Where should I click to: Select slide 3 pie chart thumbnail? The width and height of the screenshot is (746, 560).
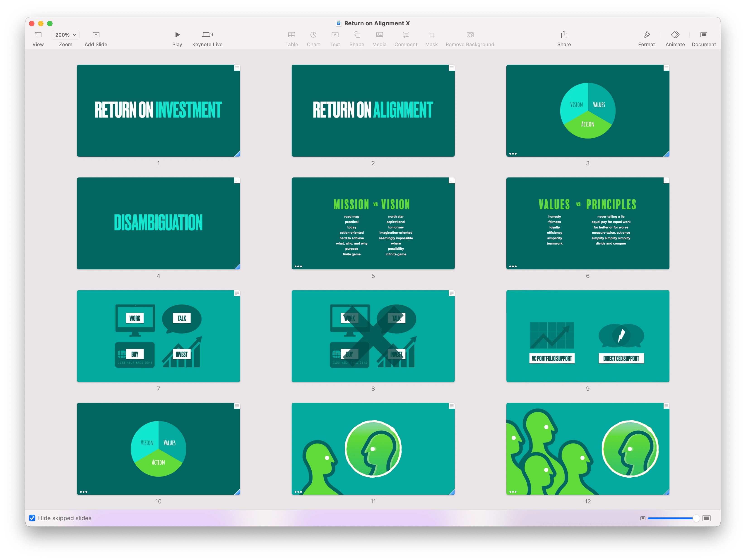(587, 111)
